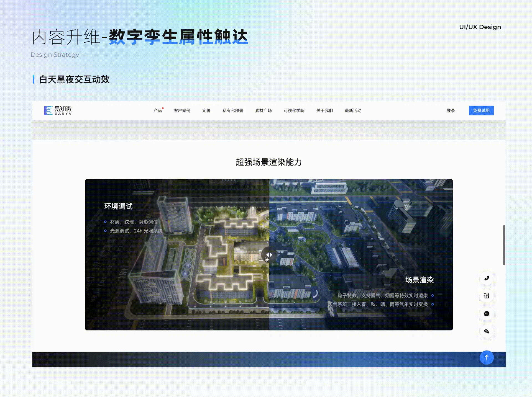Click the day-night comparison slider handle
This screenshot has height=397, width=532.
[x=269, y=254]
